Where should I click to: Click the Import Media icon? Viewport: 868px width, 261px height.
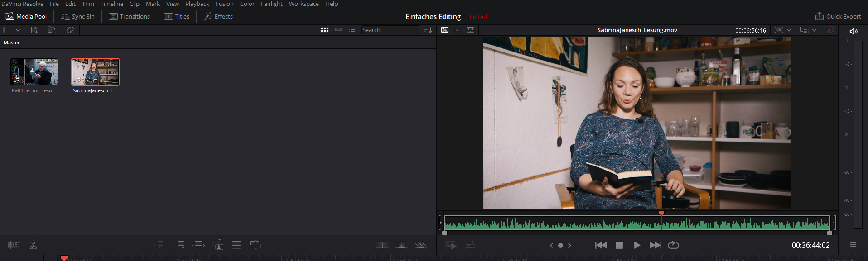pyautogui.click(x=34, y=30)
